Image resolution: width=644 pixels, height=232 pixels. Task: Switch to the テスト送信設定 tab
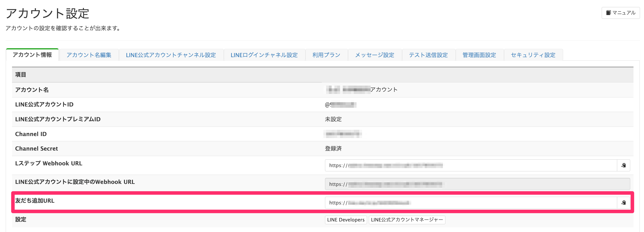428,55
